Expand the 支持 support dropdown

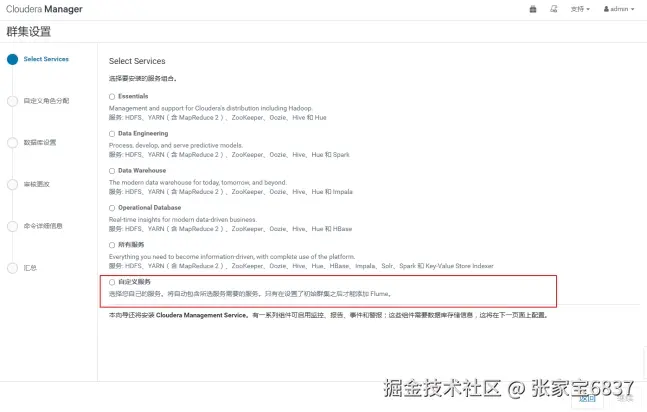580,9
